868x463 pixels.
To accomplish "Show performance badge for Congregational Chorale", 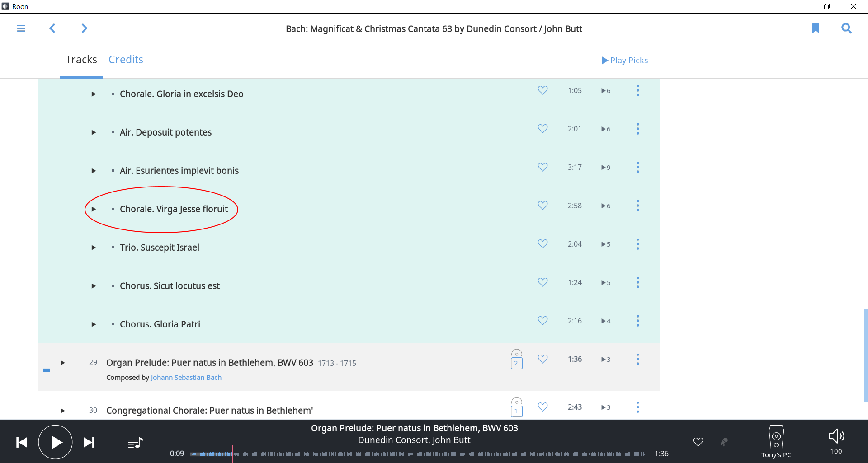I will coord(517,407).
